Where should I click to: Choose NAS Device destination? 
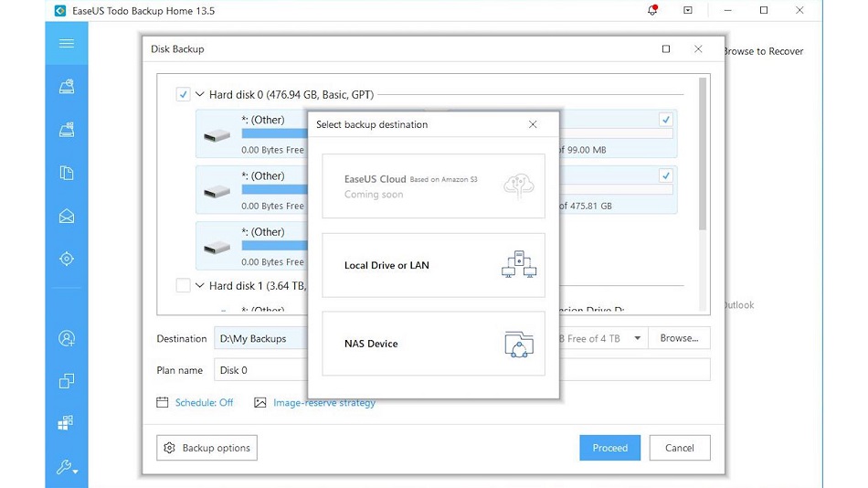[x=433, y=344]
